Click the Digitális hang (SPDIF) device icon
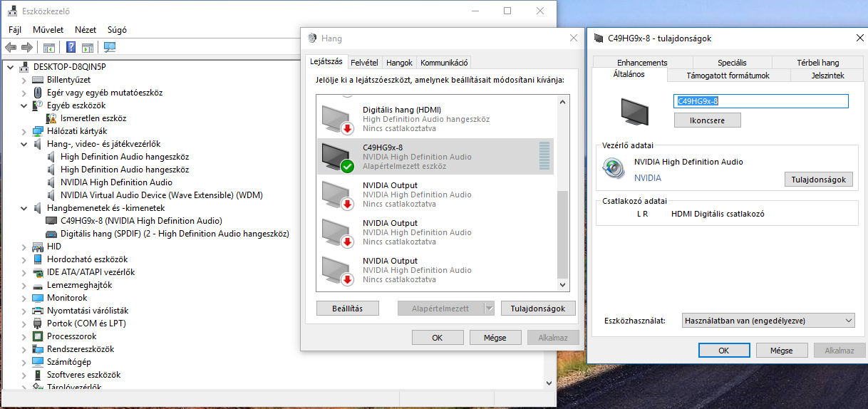Viewport: 868px width, 409px height. click(52, 234)
